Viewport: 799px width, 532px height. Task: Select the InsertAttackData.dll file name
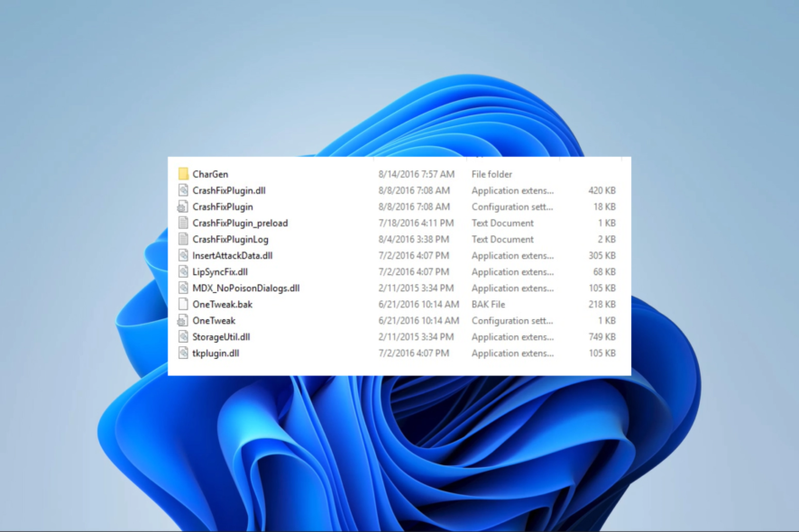(x=233, y=256)
